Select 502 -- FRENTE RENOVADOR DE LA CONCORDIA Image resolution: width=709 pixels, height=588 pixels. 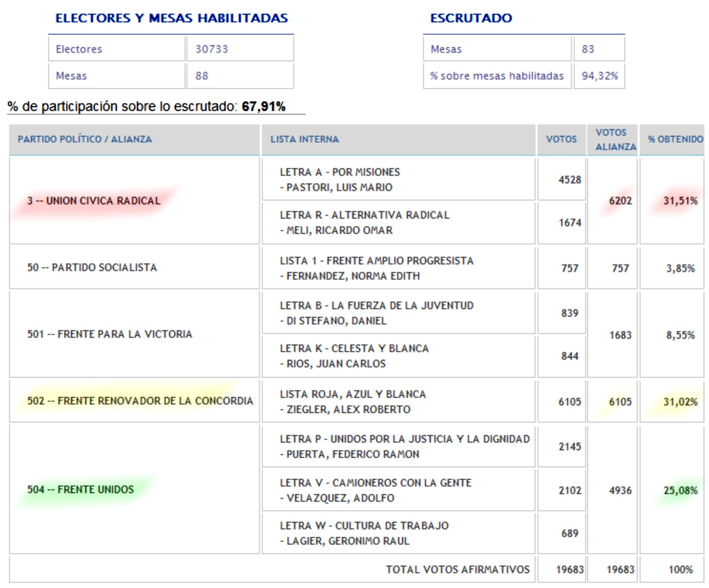pos(140,401)
